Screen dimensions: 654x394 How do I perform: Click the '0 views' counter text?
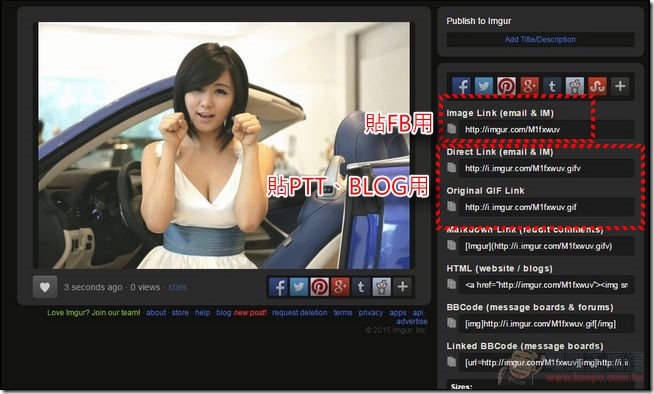(145, 287)
